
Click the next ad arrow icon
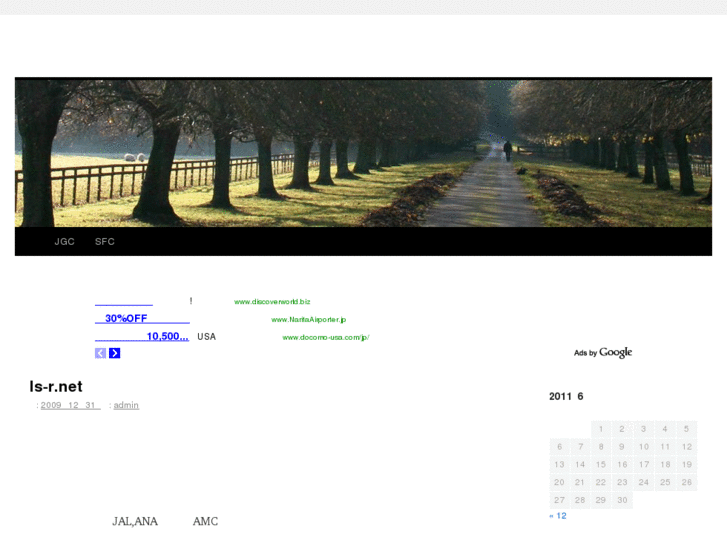pyautogui.click(x=115, y=353)
